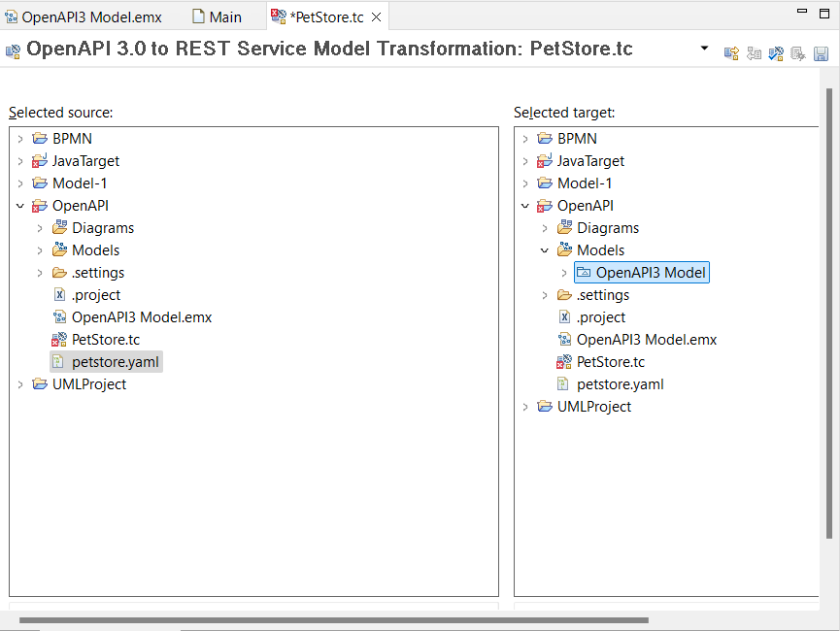Click Model-1 folder icon in source tree
840x631 pixels.
pos(40,183)
